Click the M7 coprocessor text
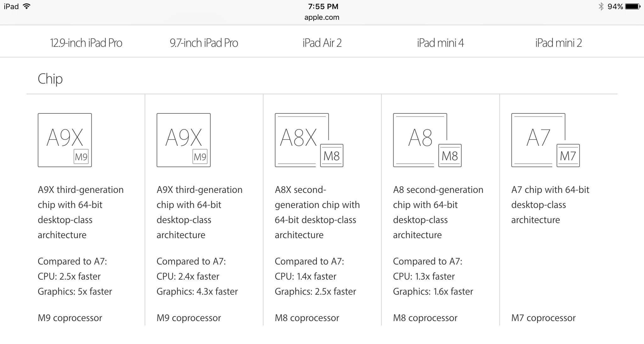The image size is (644, 344). pyautogui.click(x=543, y=318)
